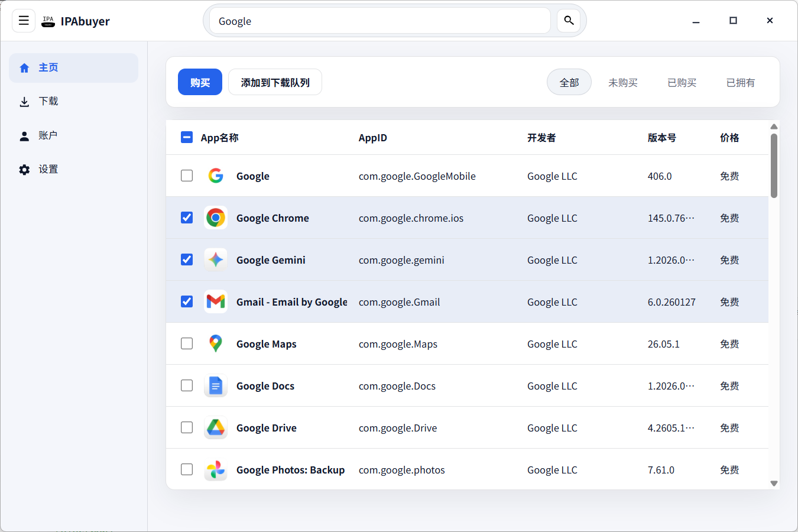Open the 下载 page in sidebar

click(48, 102)
